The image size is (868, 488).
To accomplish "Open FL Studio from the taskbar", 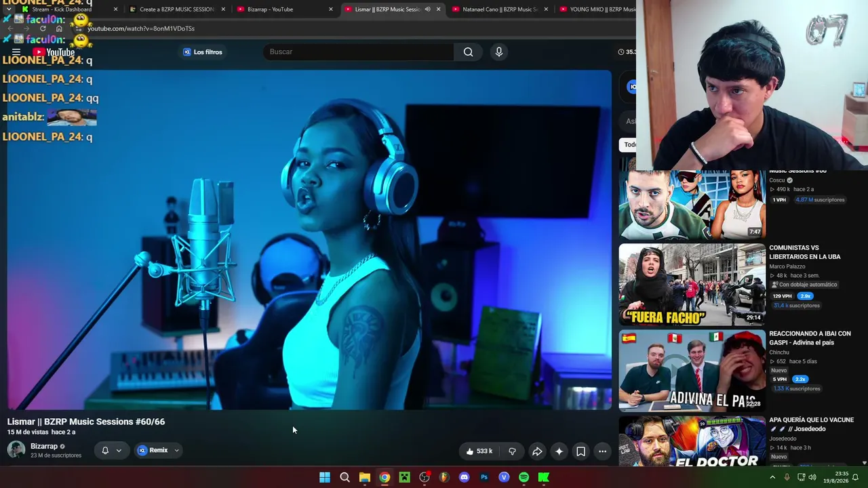I will pyautogui.click(x=444, y=478).
